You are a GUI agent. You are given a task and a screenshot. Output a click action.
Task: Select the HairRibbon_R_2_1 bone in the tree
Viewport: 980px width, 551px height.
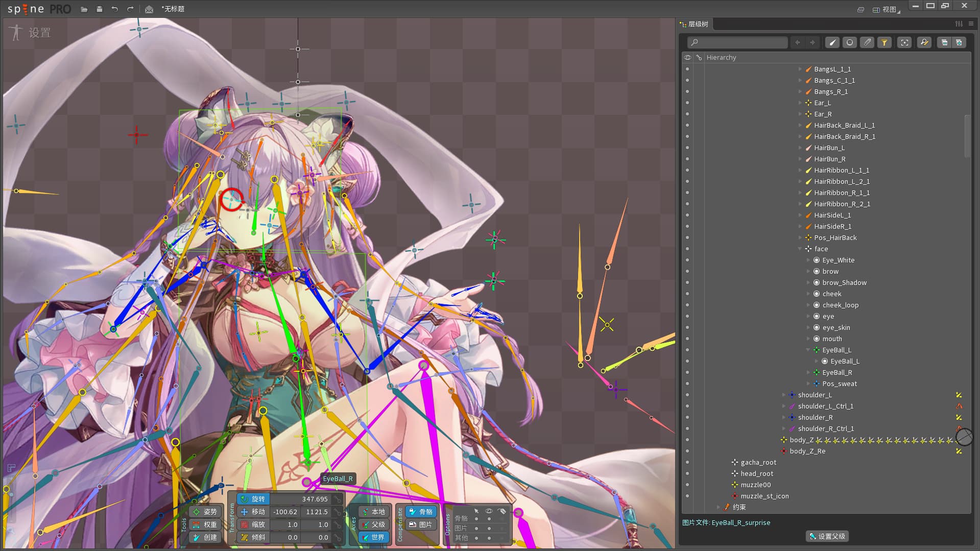coord(842,204)
